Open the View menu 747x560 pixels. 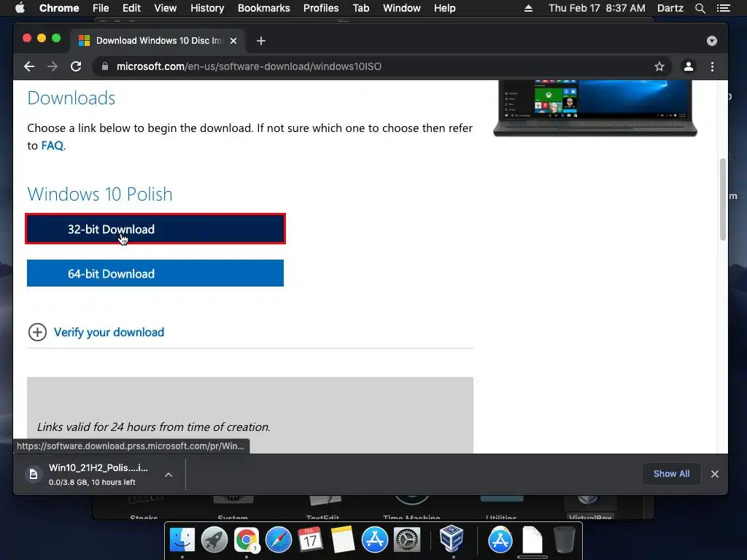[166, 8]
